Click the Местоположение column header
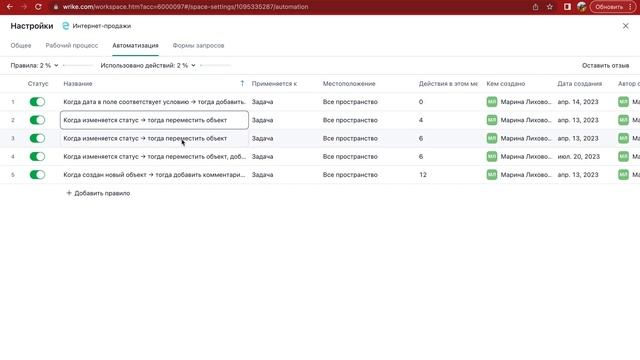The image size is (640, 360). [349, 83]
